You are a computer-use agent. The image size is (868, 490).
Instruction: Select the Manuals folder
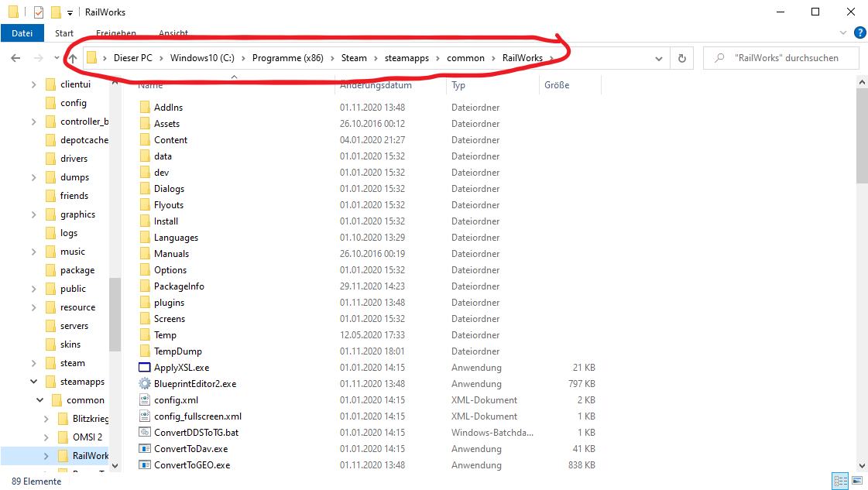coord(171,254)
